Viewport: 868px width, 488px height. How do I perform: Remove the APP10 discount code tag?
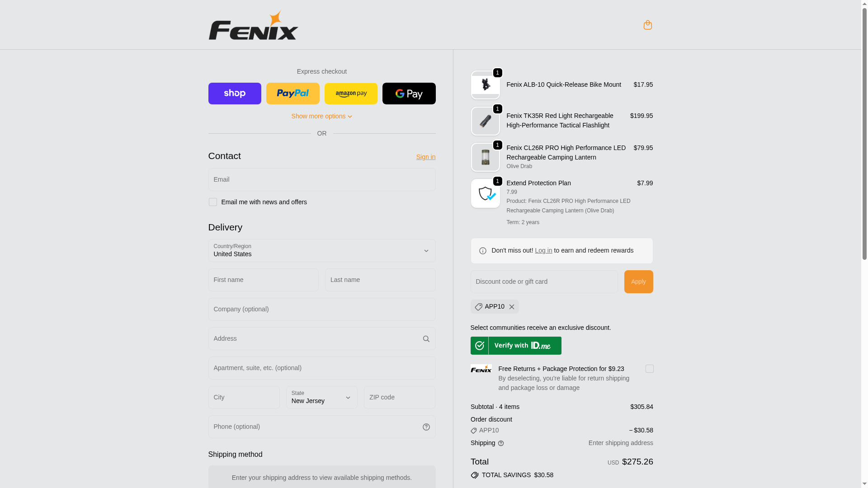coord(511,307)
